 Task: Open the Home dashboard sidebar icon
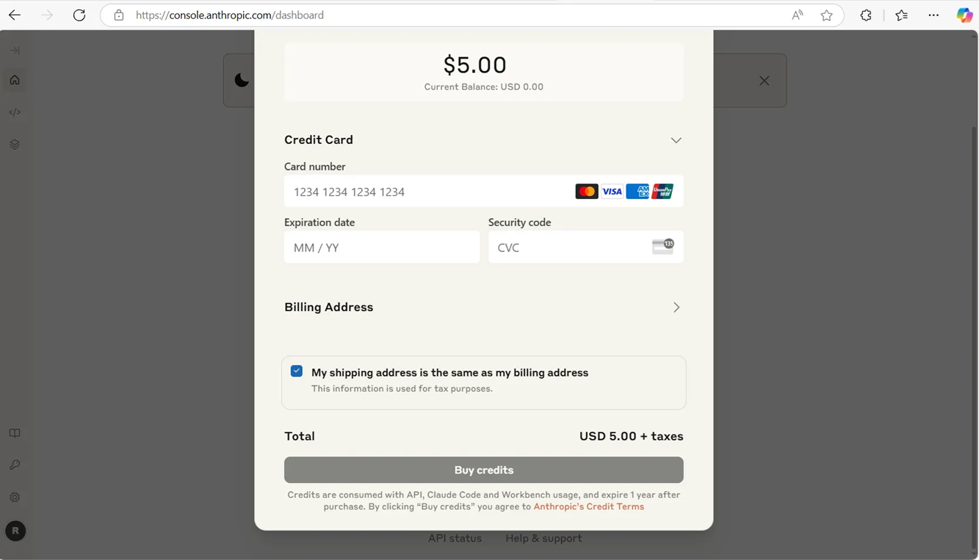pos(15,80)
